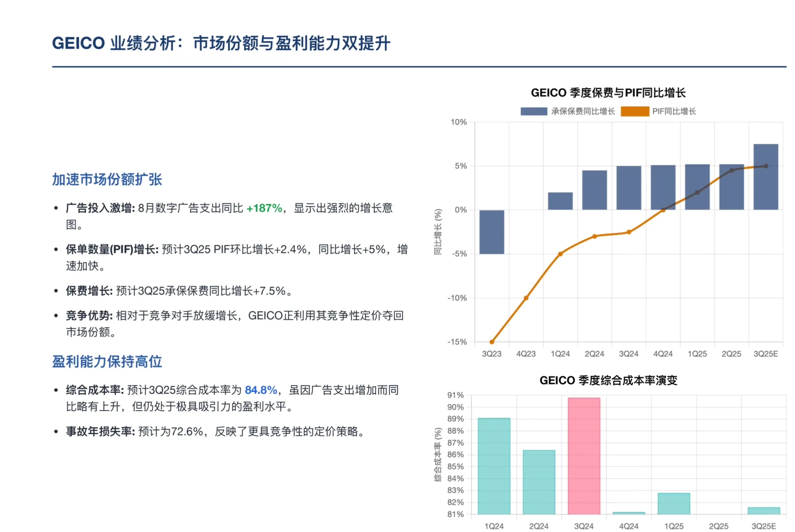Screen dimensions: 795x532
Task: Click the blue 承保保费同比增长 legend swatch
Action: coord(534,111)
